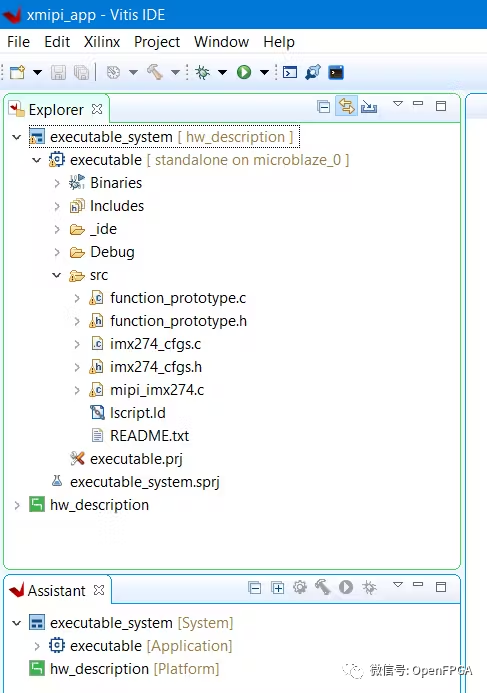Open the Project menu
This screenshot has height=693, width=487.
pyautogui.click(x=157, y=42)
